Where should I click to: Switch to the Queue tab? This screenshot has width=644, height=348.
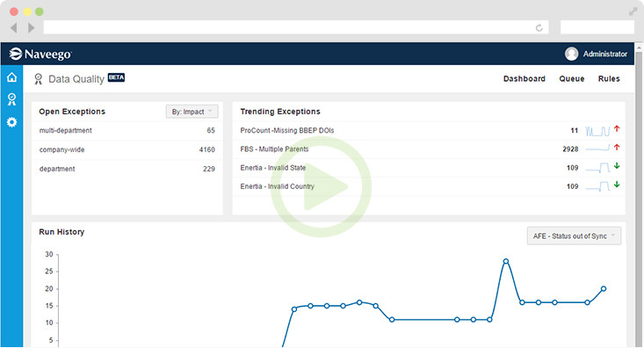coord(571,78)
